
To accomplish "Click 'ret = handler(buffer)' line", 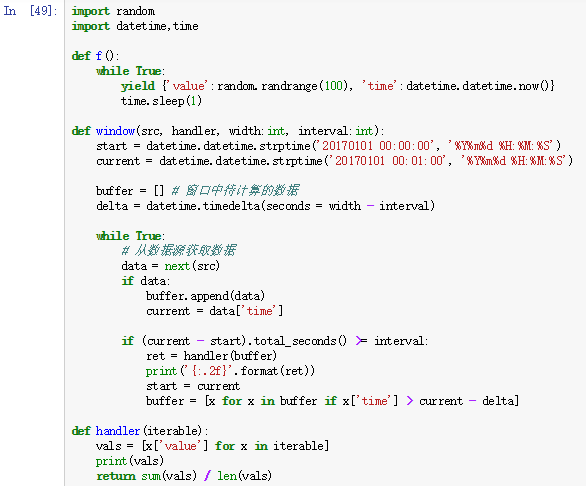I will 212,356.
